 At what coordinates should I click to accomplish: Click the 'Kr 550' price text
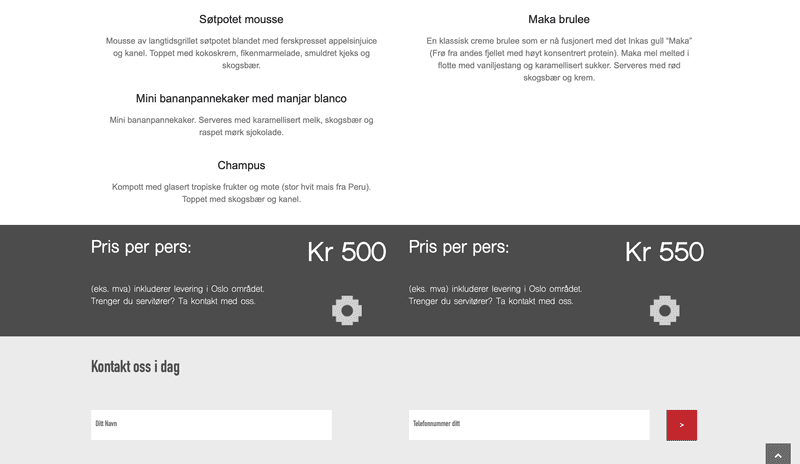pyautogui.click(x=665, y=252)
